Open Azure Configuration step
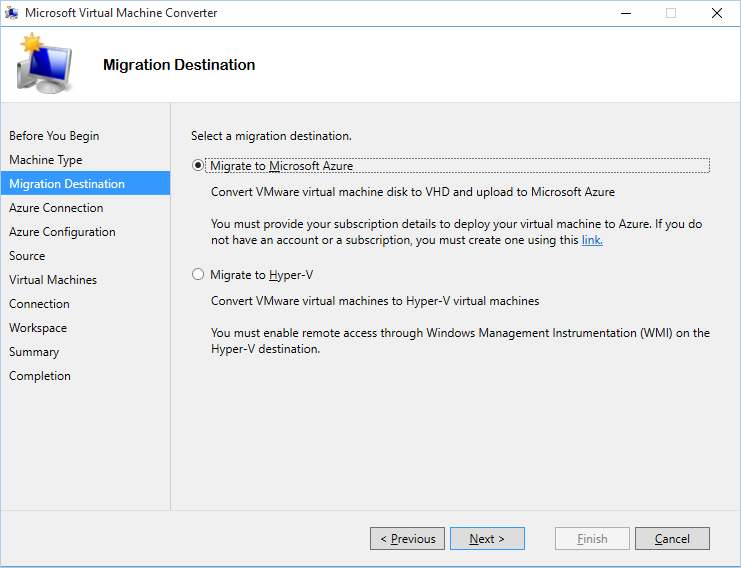741x568 pixels. click(62, 232)
